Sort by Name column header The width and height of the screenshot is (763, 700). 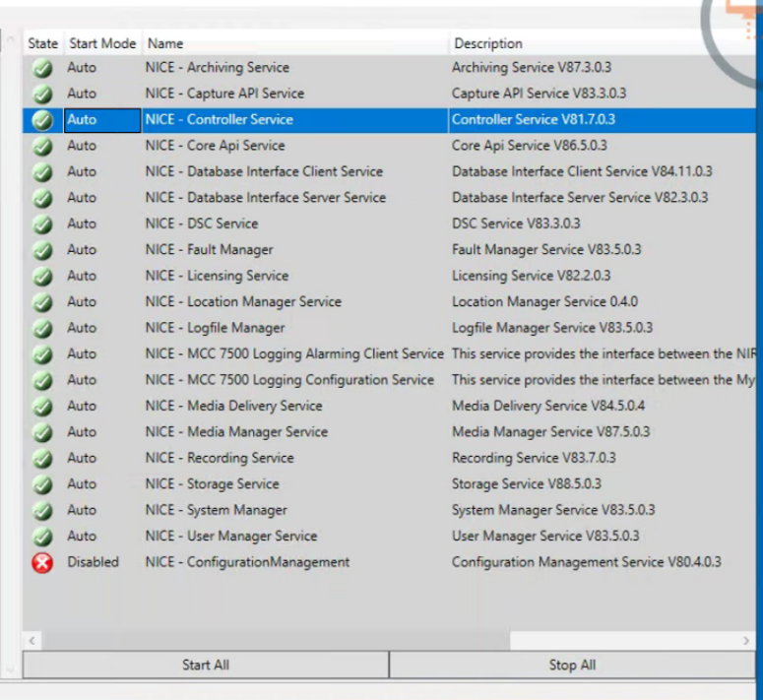295,43
